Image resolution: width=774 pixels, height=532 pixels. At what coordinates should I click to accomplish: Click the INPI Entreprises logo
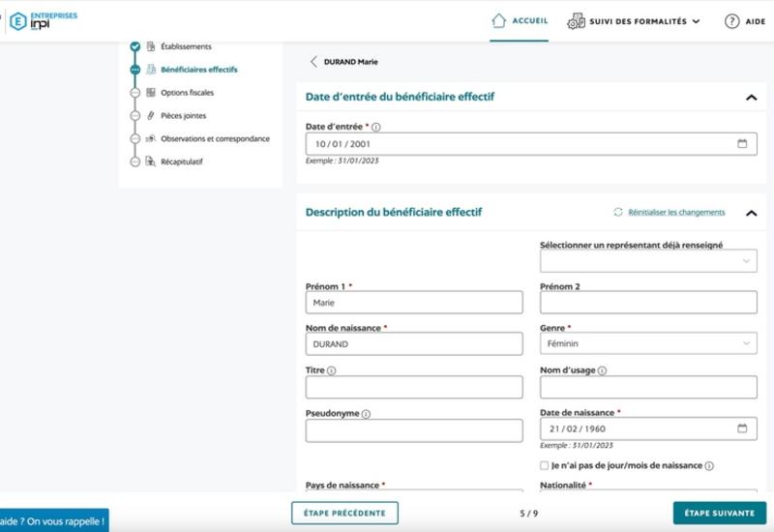coord(44,20)
